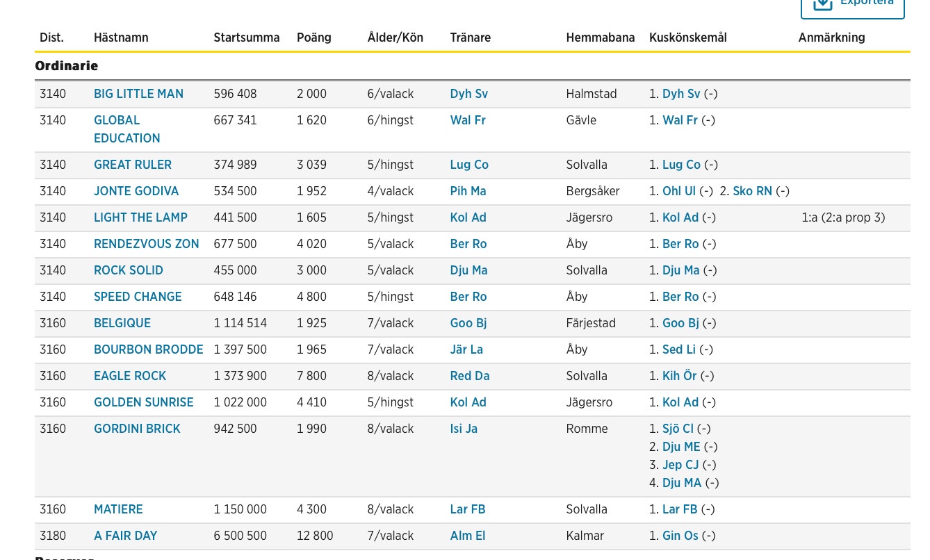
Task: Open JONTE GODIVA horse details
Action: [136, 191]
